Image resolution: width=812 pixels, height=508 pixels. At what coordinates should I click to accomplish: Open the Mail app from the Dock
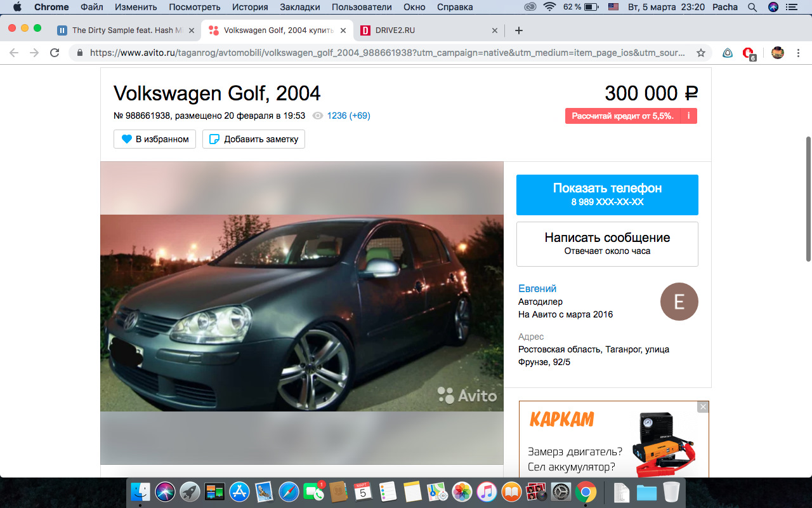pos(264,491)
